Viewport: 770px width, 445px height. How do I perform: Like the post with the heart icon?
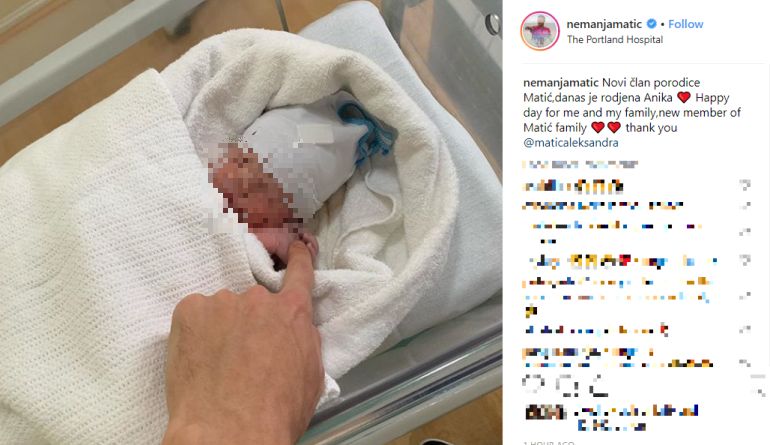pyautogui.click(x=533, y=385)
